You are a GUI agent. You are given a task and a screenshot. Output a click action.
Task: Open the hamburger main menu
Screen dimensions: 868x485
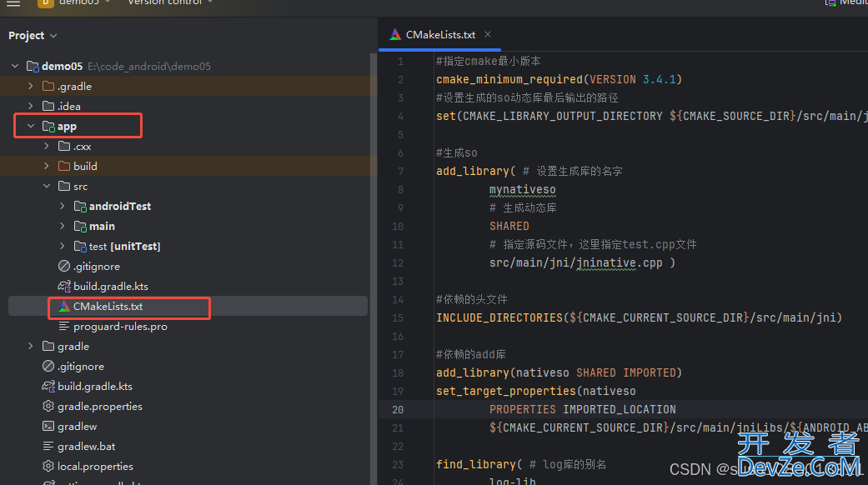coord(13,2)
